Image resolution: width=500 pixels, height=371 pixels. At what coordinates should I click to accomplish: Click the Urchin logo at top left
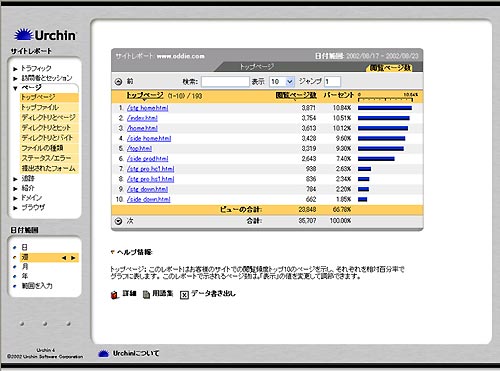(45, 35)
